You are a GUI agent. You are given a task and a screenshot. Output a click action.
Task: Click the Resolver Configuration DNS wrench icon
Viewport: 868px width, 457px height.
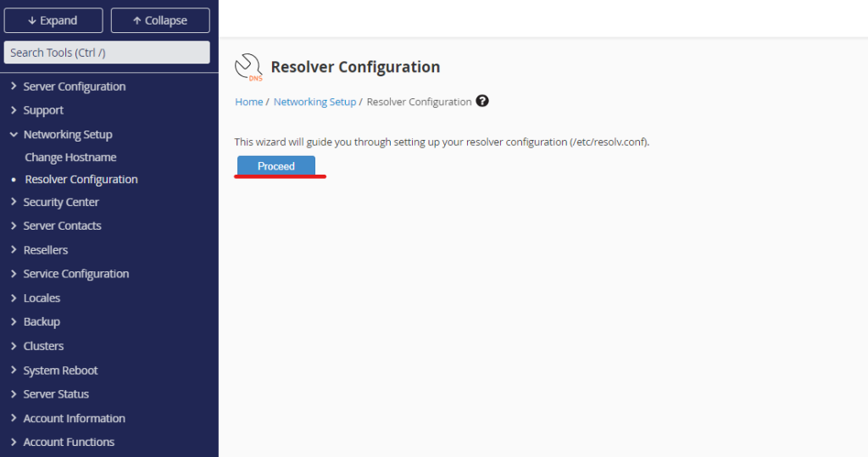pyautogui.click(x=248, y=68)
